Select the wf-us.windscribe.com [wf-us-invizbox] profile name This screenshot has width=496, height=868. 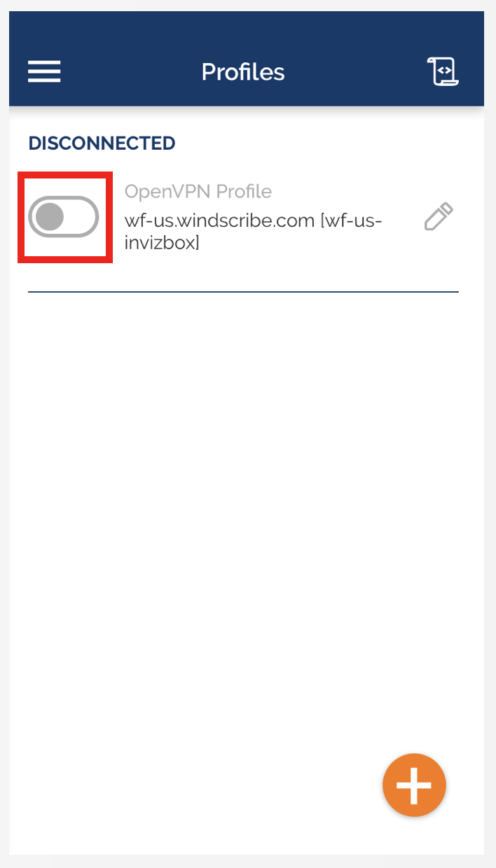[x=254, y=232]
